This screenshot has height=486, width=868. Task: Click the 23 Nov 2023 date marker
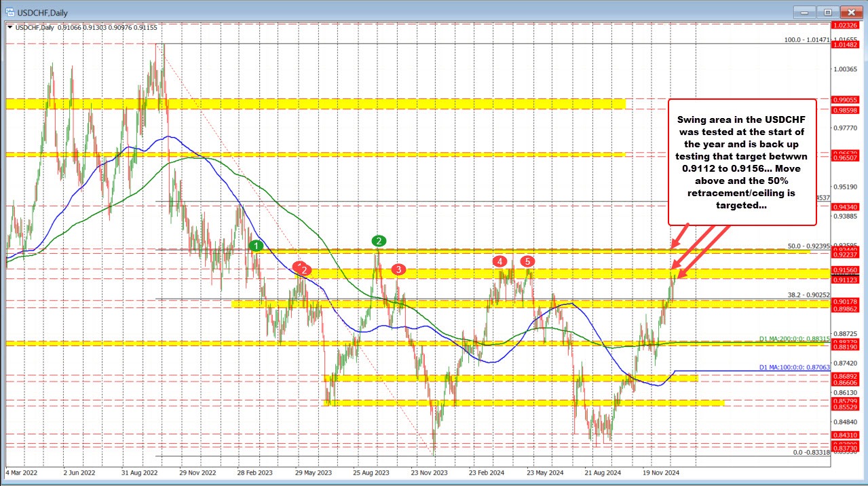[428, 472]
